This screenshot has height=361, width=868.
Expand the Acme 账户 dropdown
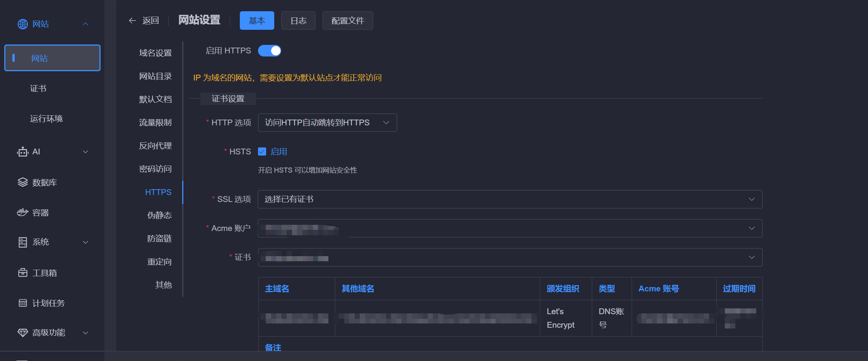[x=510, y=228]
